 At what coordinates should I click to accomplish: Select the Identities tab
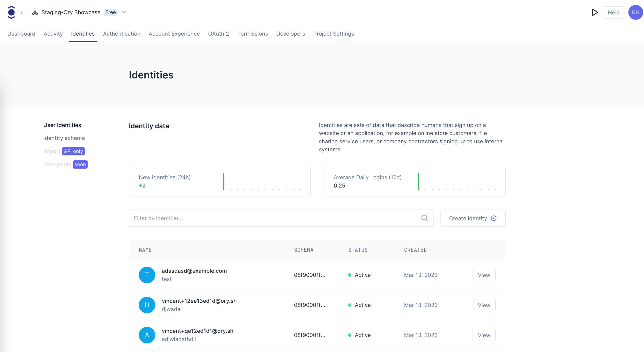point(83,34)
